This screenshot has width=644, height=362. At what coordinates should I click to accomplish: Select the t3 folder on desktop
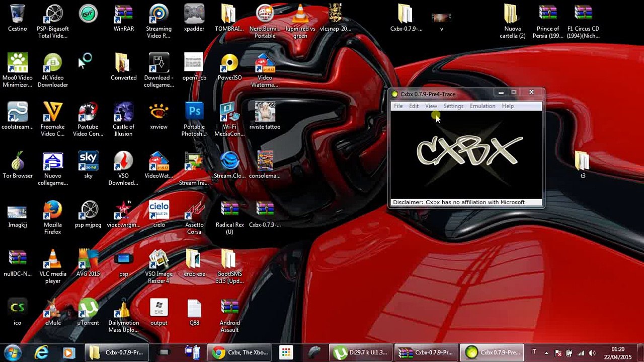[x=583, y=165]
